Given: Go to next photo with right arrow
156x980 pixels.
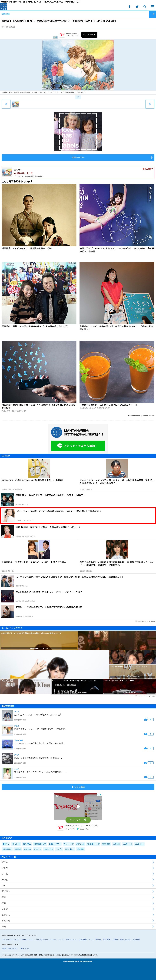Looking at the screenshot, I should [150, 104].
